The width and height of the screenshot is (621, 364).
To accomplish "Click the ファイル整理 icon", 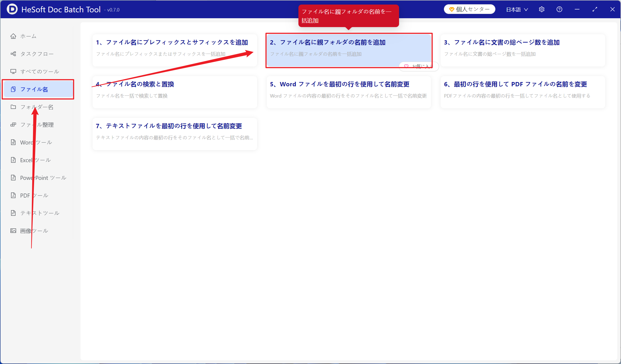I will coord(13,125).
